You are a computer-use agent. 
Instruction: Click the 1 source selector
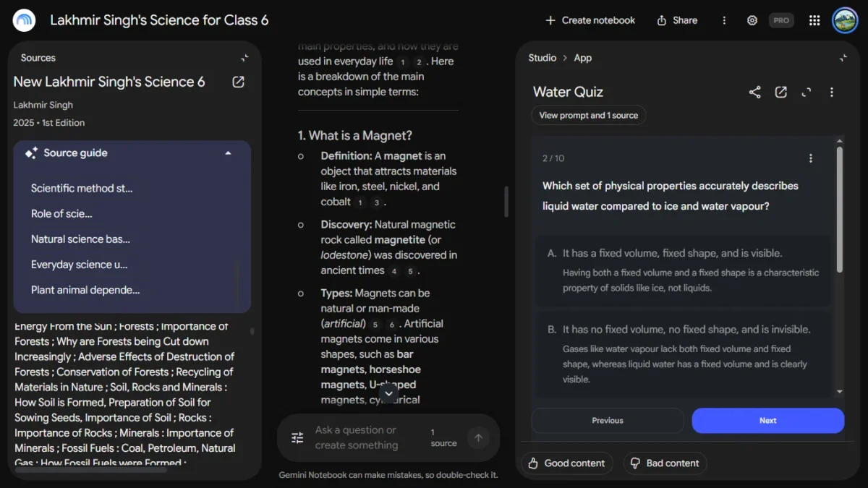443,437
